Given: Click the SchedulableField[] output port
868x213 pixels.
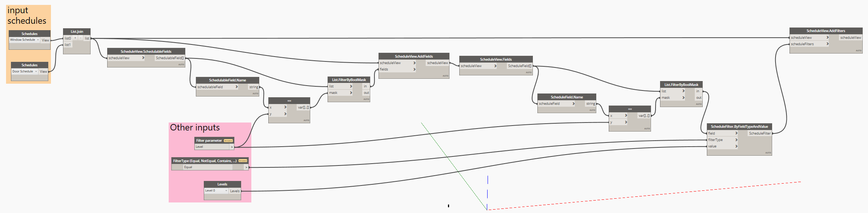Looking at the screenshot, I should click(170, 58).
